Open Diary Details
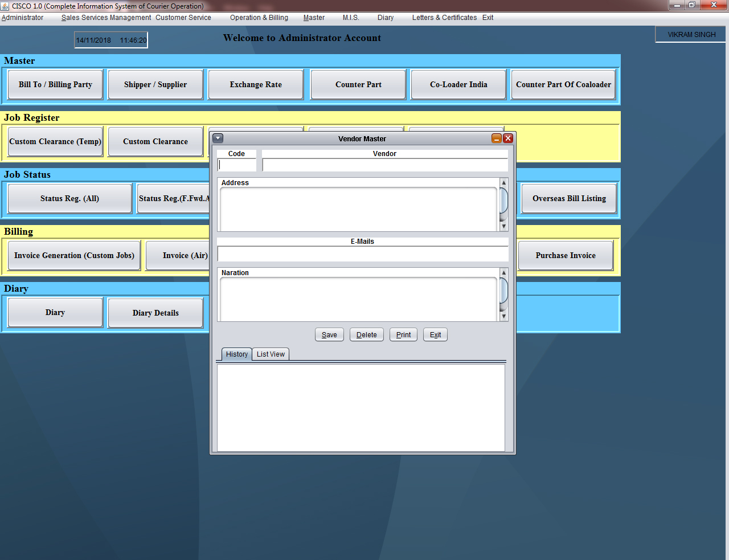 [155, 313]
